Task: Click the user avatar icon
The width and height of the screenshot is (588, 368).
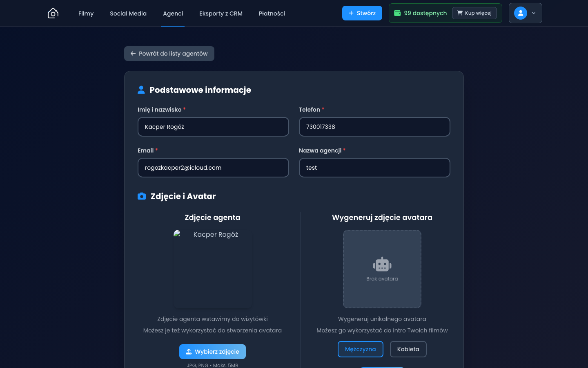Action: tap(521, 13)
